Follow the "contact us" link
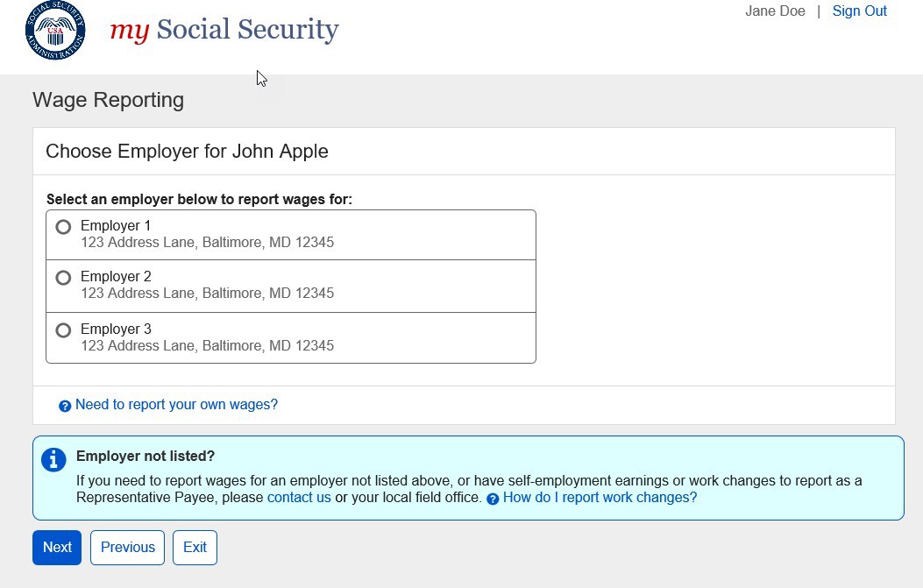The height and width of the screenshot is (588, 923). point(299,498)
